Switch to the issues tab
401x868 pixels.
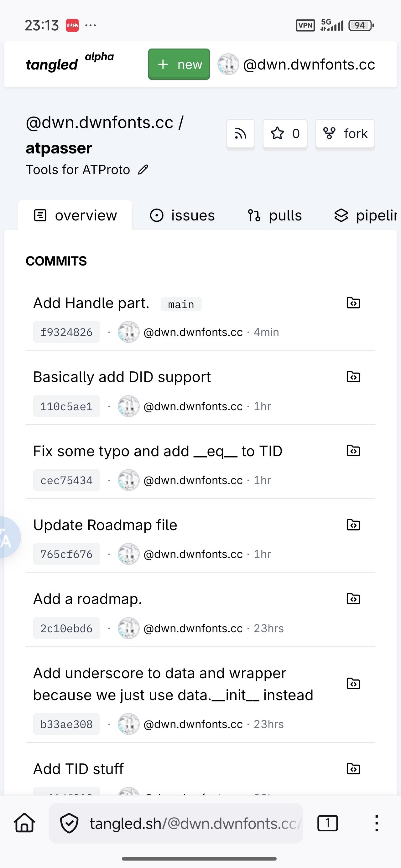pos(182,215)
